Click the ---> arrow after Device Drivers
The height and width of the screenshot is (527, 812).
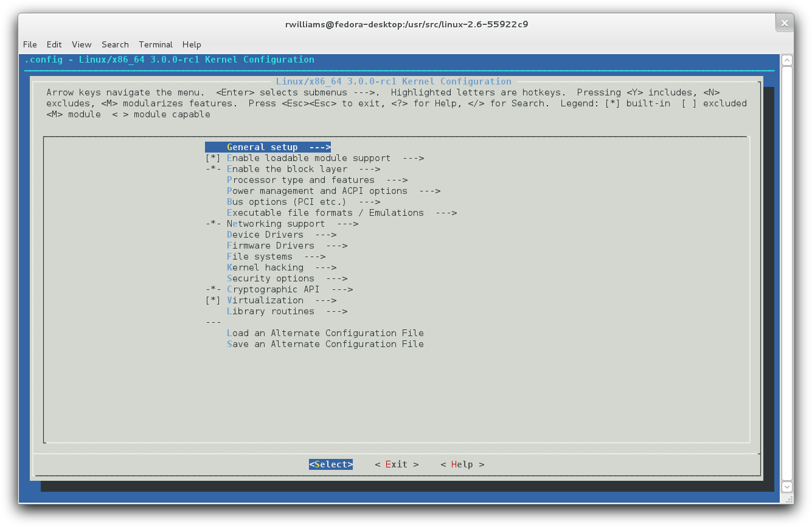pyautogui.click(x=325, y=235)
